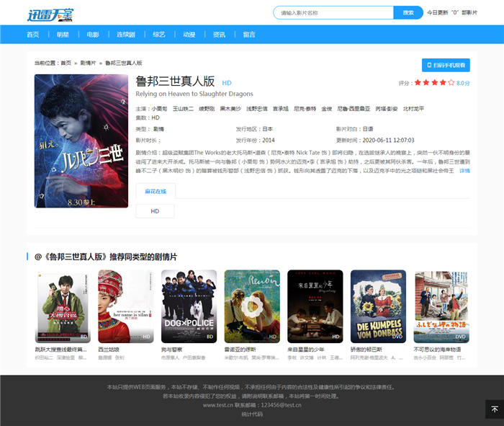
Task: Click the 鲁邦三世 movie poster image
Action: pos(81,141)
